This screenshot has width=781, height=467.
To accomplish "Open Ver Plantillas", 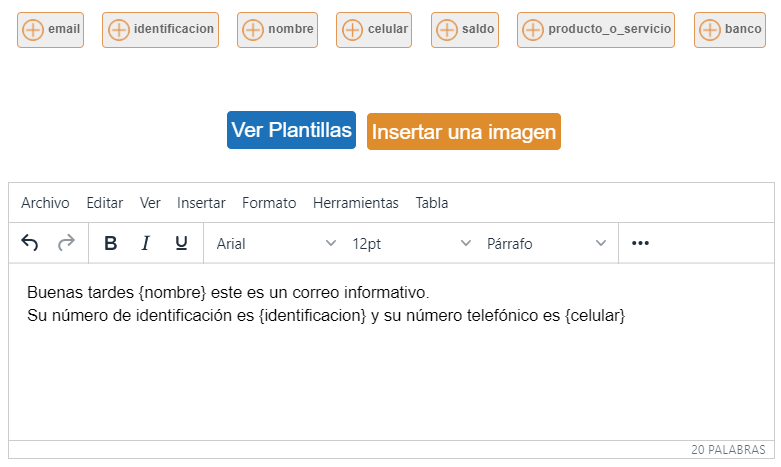I will tap(291, 130).
